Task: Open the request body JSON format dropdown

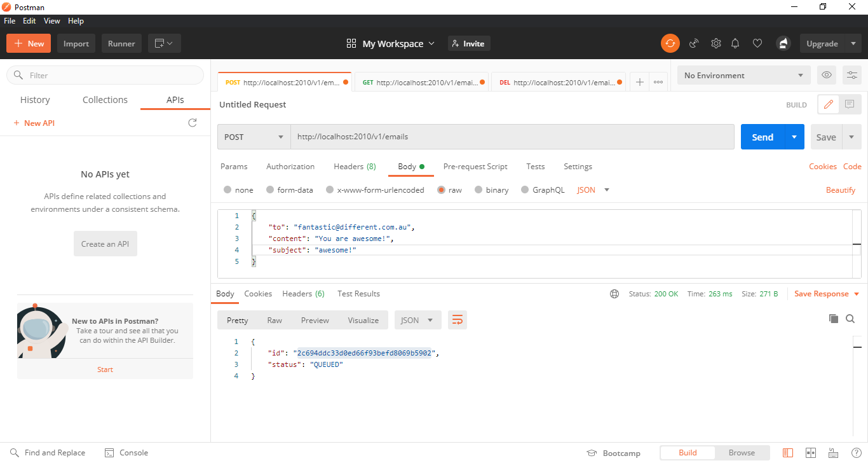Action: [x=593, y=190]
